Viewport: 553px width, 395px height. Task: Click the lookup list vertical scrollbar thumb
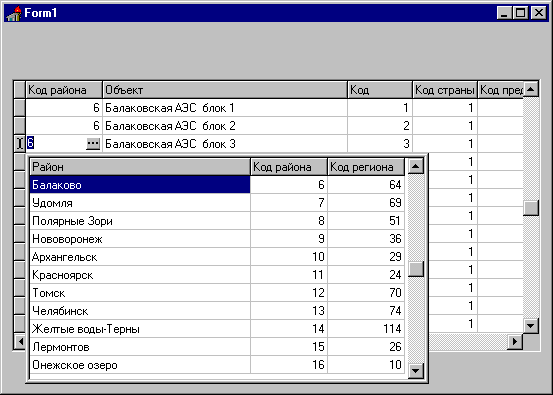pyautogui.click(x=416, y=269)
